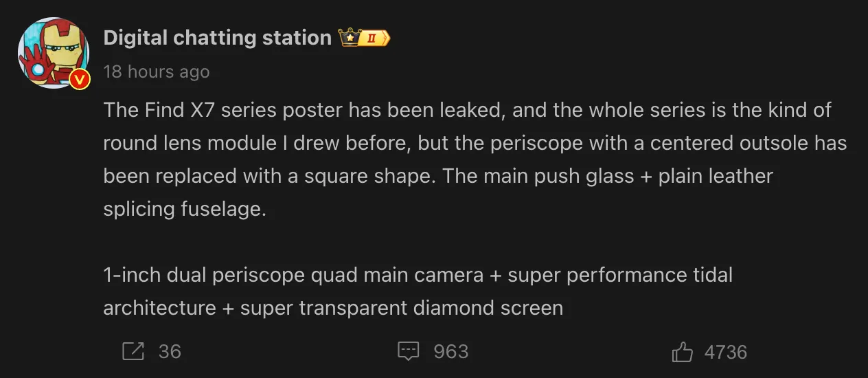Click the "super performance tidal" phrase
Viewport: 868px width, 378px height.
coord(610,275)
